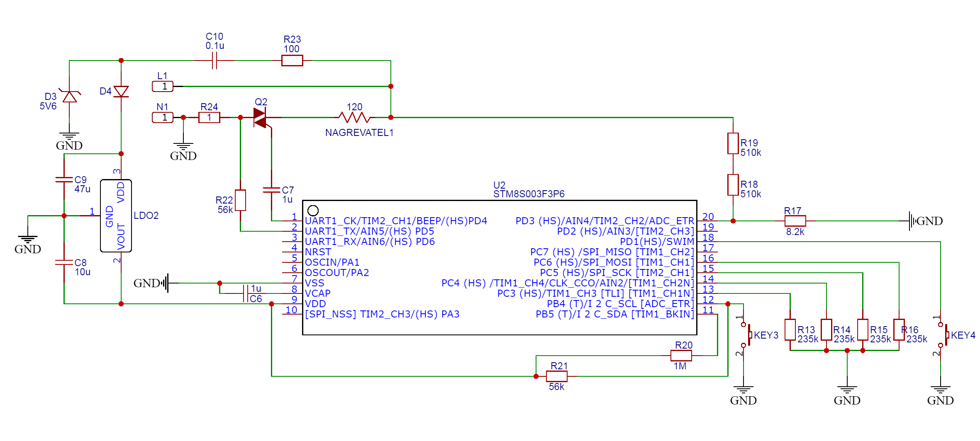
Task: Click the C10 capacitor symbol
Action: tap(215, 61)
